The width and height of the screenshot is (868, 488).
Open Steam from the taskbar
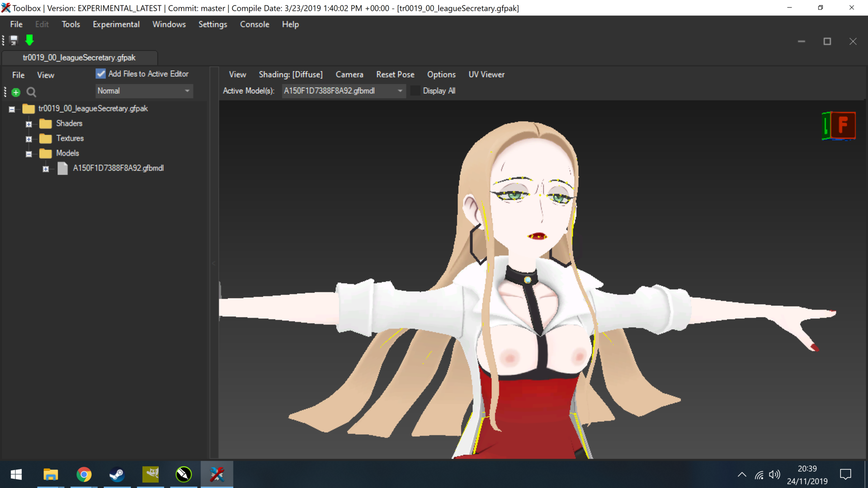[x=117, y=474]
